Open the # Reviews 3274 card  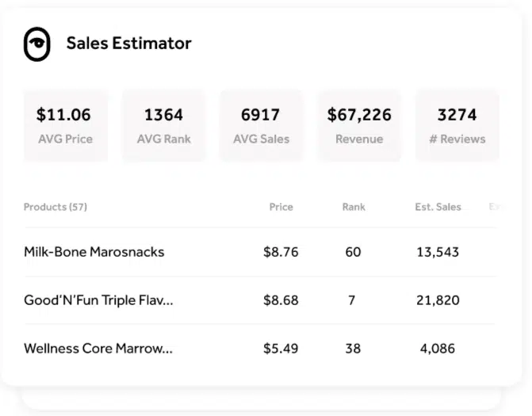pos(457,126)
